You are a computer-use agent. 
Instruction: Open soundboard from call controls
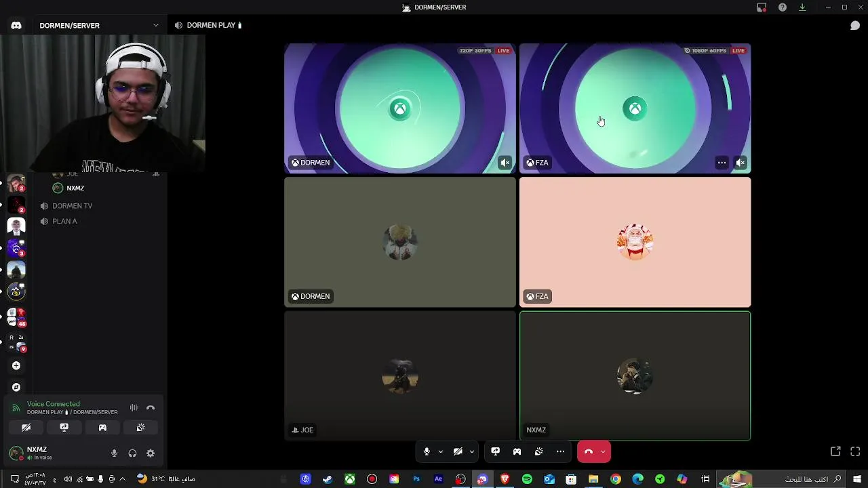(x=539, y=451)
